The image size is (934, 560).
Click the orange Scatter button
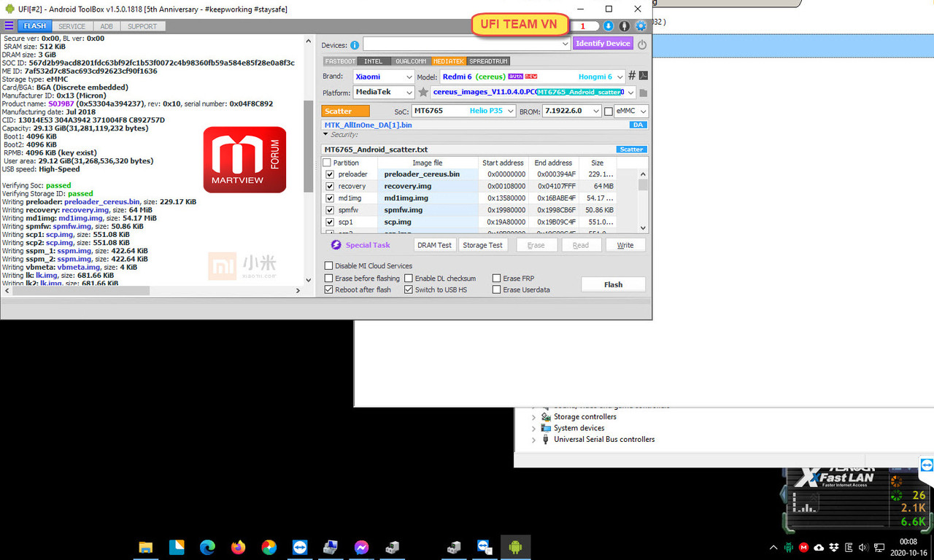[346, 112]
